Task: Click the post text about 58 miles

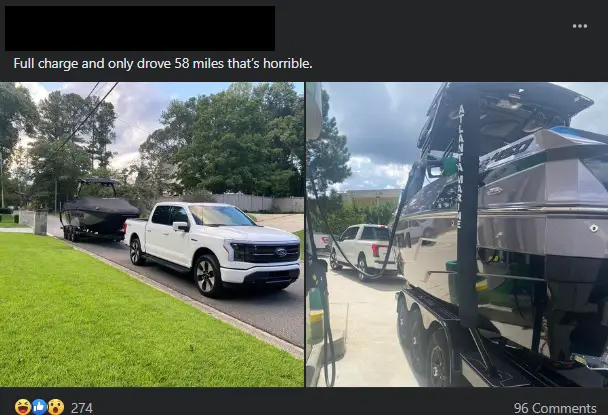Action: click(163, 63)
